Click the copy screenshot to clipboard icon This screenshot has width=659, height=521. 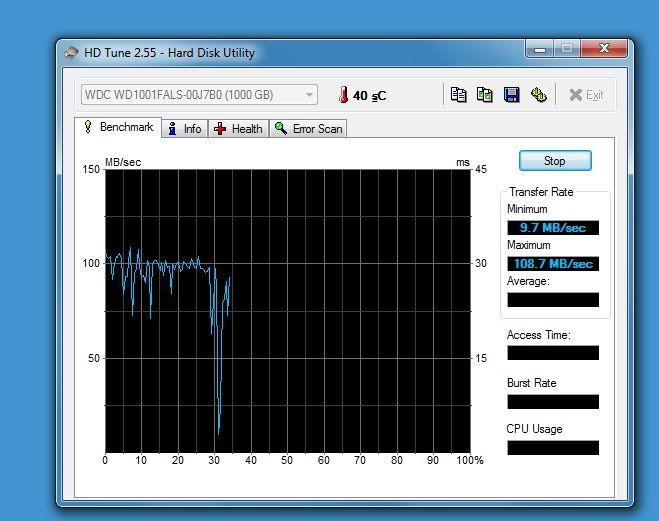tap(485, 95)
